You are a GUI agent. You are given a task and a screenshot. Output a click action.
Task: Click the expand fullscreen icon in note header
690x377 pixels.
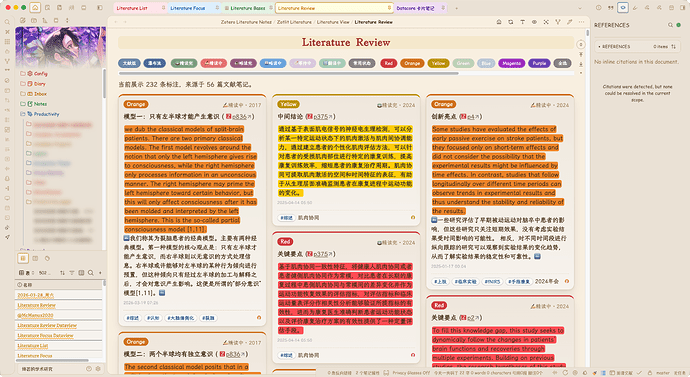[546, 22]
